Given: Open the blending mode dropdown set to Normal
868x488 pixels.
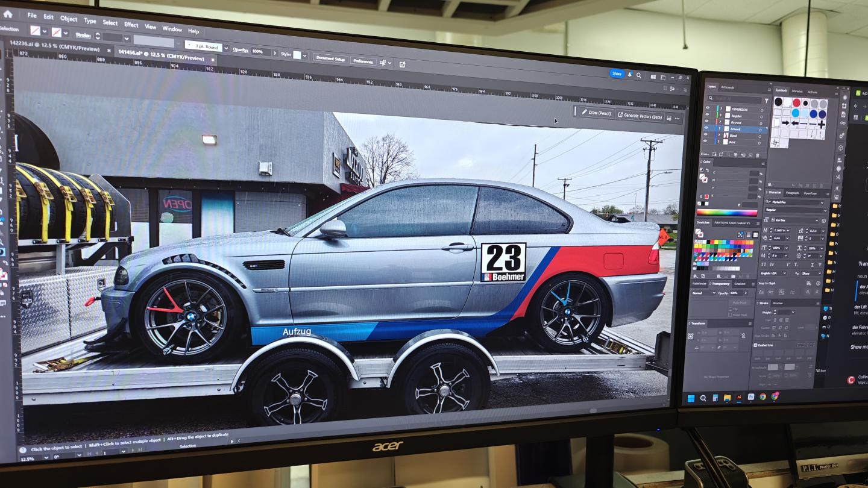Looking at the screenshot, I should click(702, 293).
